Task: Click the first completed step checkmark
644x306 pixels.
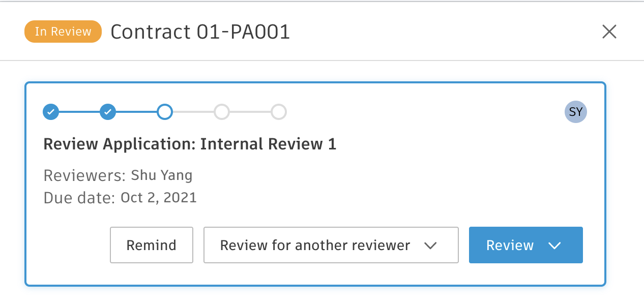Action: pyautogui.click(x=51, y=112)
